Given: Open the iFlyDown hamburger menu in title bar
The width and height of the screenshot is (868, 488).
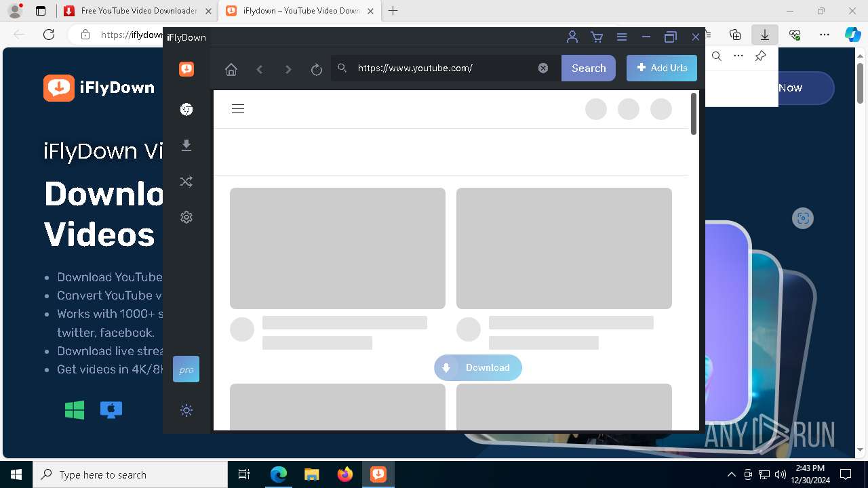Looking at the screenshot, I should (x=621, y=37).
